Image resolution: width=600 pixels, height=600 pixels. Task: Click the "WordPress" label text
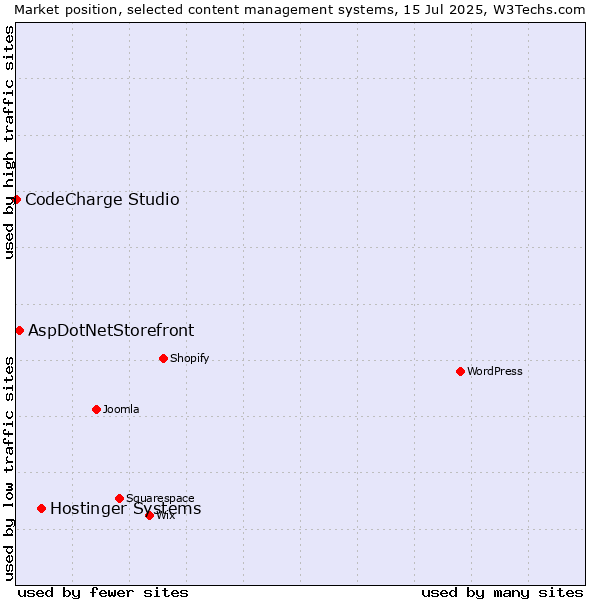click(x=495, y=372)
